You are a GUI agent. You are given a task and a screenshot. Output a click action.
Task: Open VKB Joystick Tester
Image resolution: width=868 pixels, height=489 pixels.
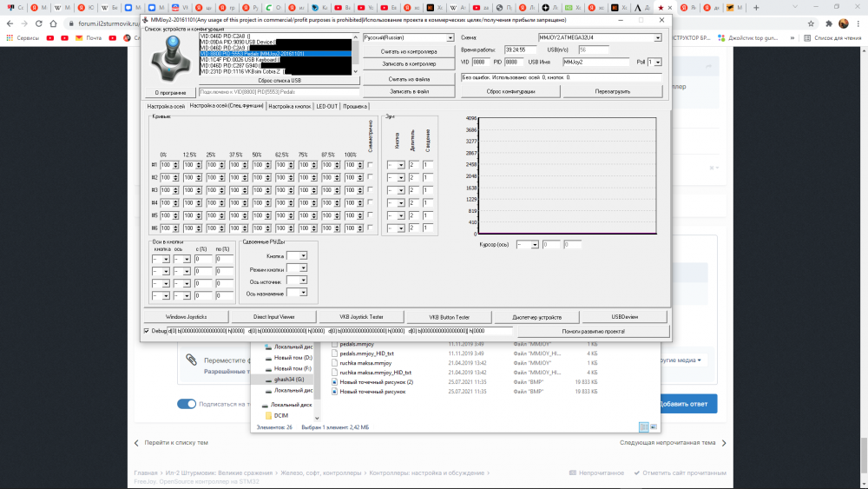pyautogui.click(x=362, y=317)
